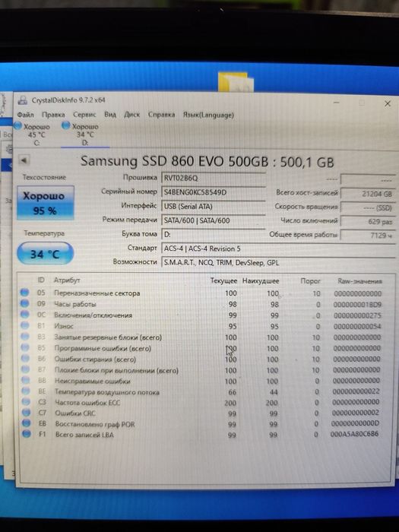Click status icon of attribute 0C Включения/отключения
This screenshot has width=399, height=532.
click(x=25, y=314)
